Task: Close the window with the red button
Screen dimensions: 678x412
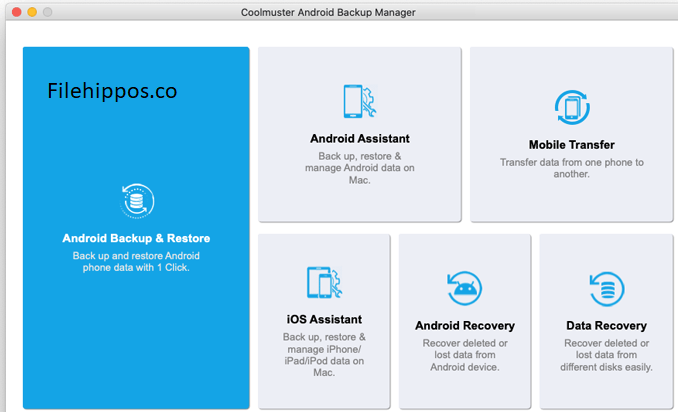Action: 14,12
